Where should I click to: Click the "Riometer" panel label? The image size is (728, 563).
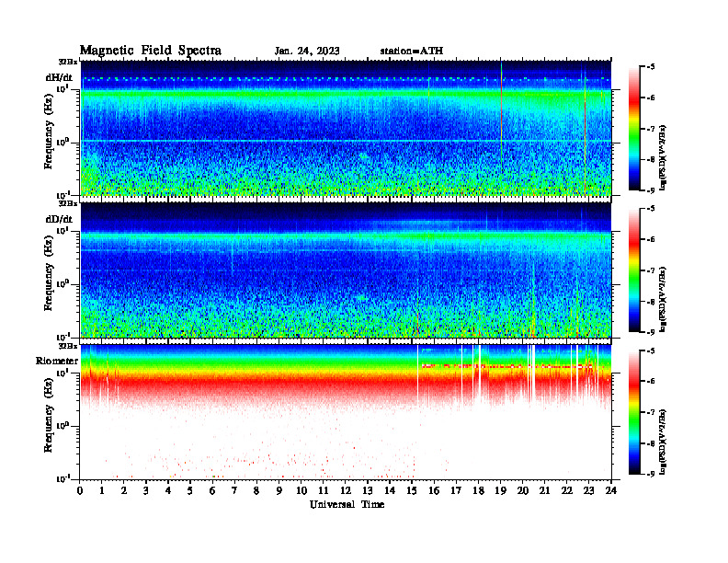(57, 361)
